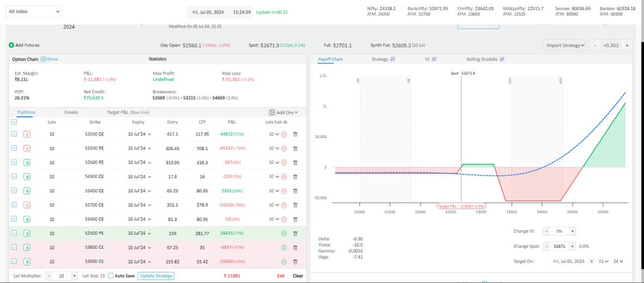Image resolution: width=644 pixels, height=283 pixels.
Task: Click the Add Ons settings icon
Action: click(x=272, y=112)
